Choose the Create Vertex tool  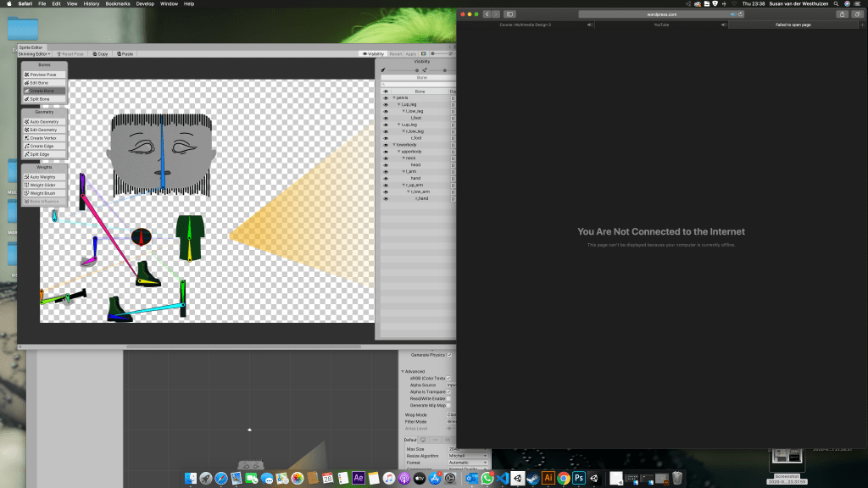pos(44,138)
